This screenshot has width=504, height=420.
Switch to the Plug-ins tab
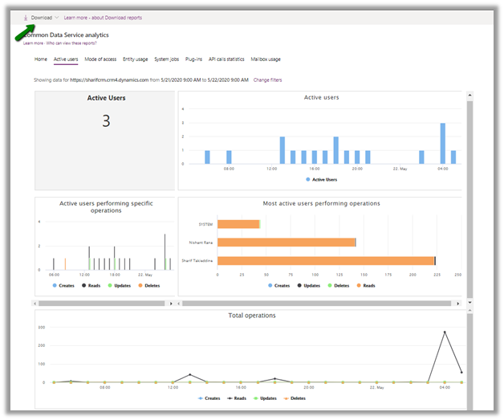click(193, 59)
